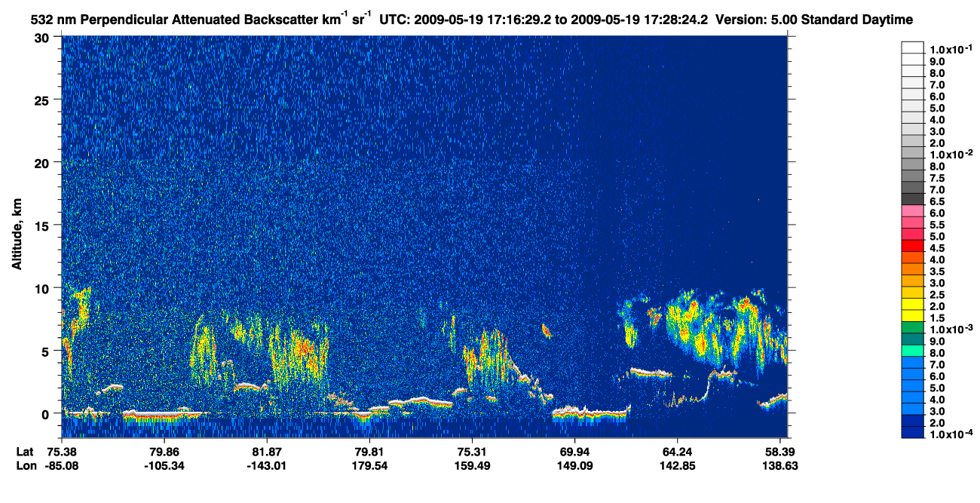Click the green swatch between 1.0x10-3 and 1.5
Screen dimensions: 980x503
click(x=912, y=327)
